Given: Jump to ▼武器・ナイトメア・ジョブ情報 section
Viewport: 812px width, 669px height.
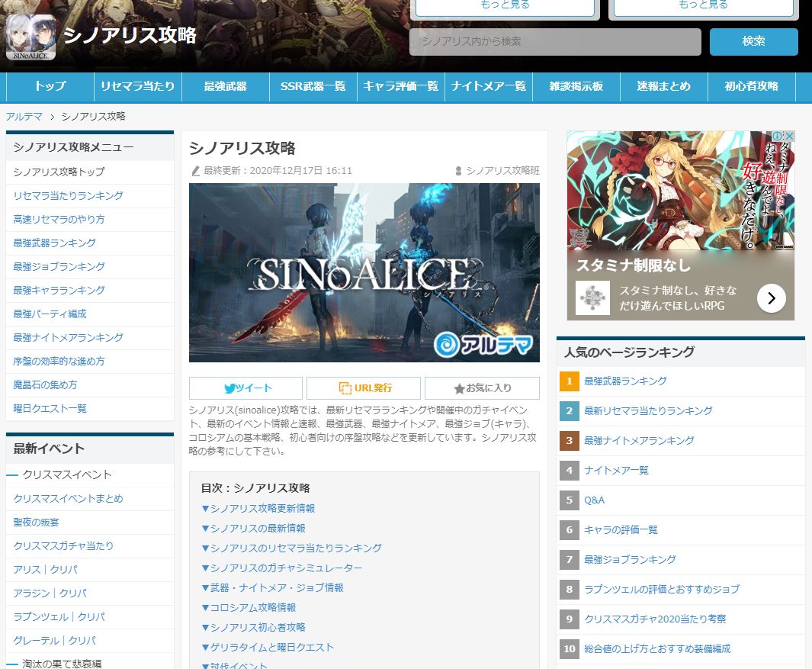Looking at the screenshot, I should tap(272, 588).
